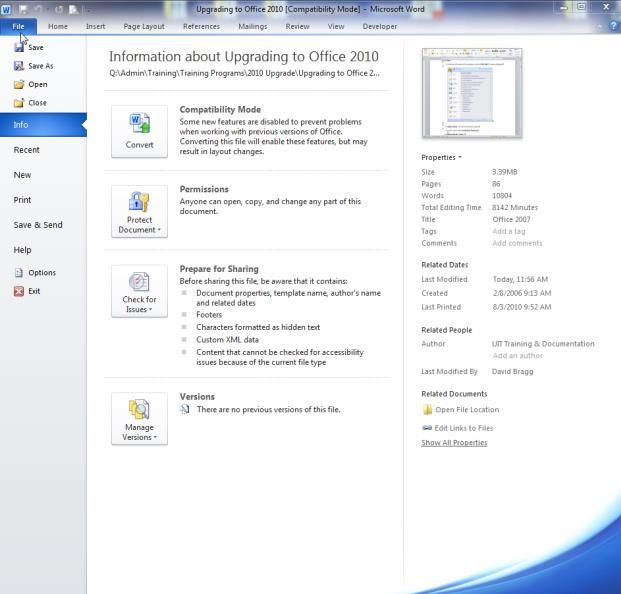
Task: Open the Page Layout tab
Action: coord(144,26)
